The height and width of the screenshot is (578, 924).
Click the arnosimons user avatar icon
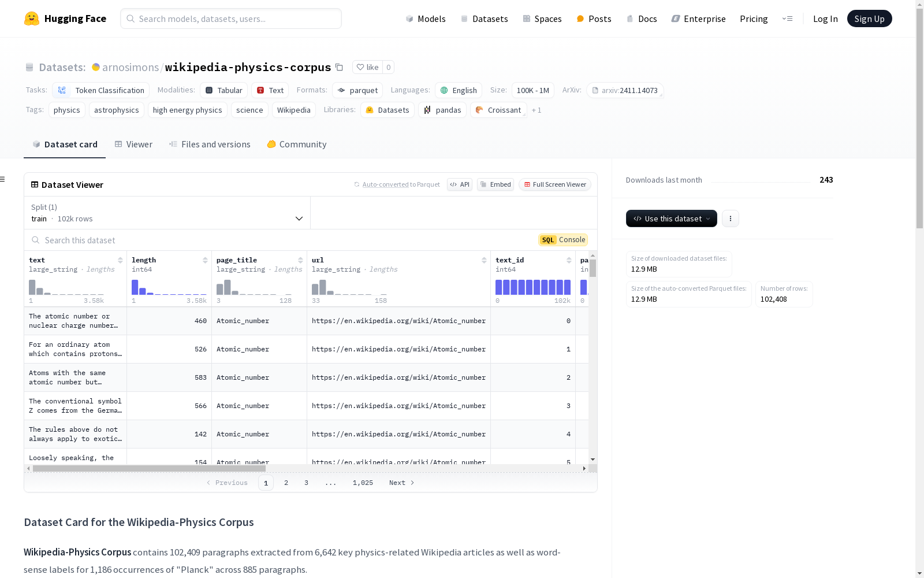click(96, 67)
